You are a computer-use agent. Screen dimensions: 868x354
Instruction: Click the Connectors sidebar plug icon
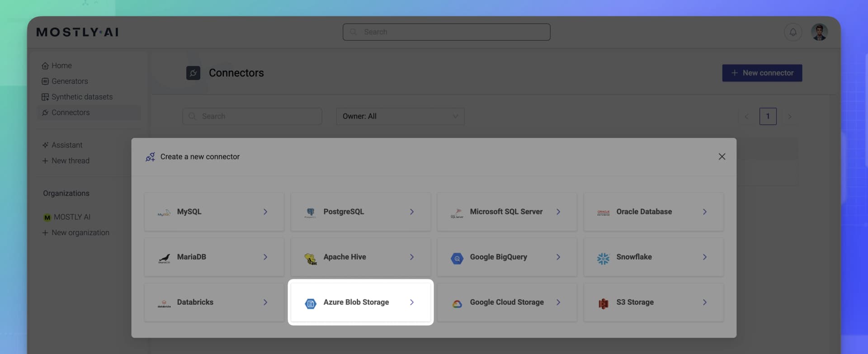(x=45, y=113)
